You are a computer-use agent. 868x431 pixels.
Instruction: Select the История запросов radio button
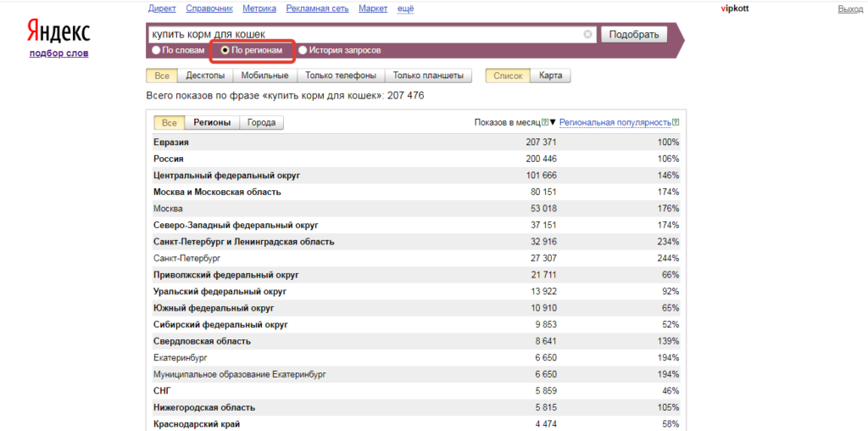coord(303,50)
